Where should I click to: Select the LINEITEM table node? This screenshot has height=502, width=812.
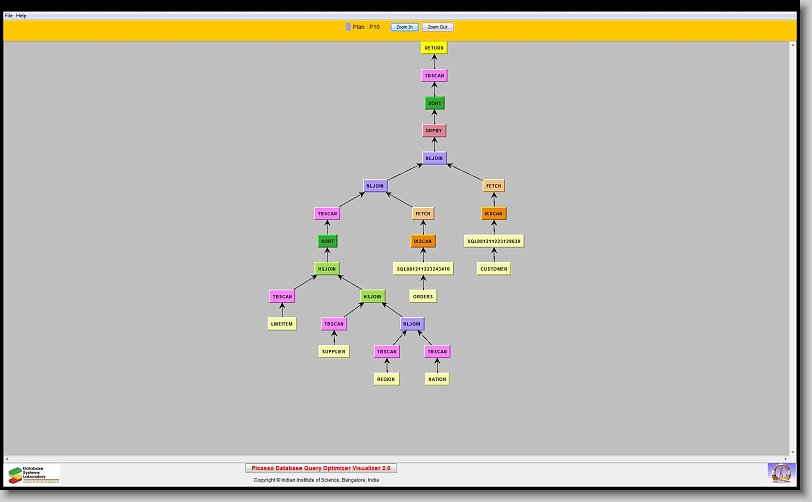(x=282, y=324)
